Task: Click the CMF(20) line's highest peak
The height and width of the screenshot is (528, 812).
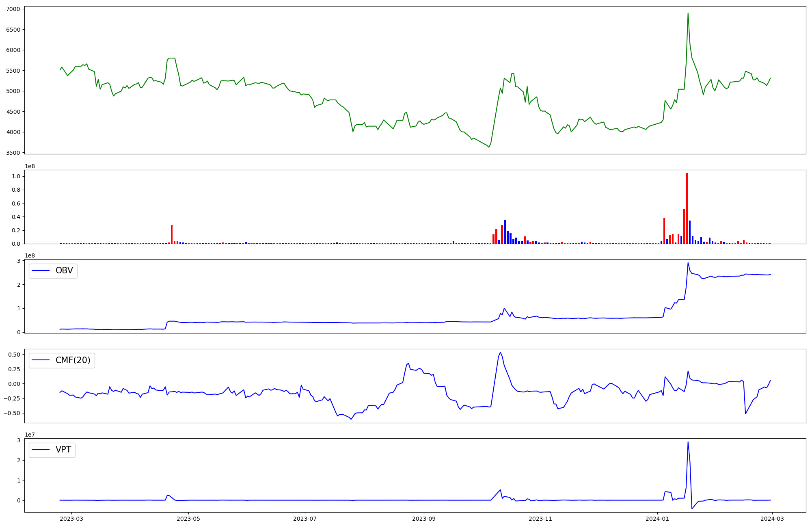Action: click(x=500, y=353)
